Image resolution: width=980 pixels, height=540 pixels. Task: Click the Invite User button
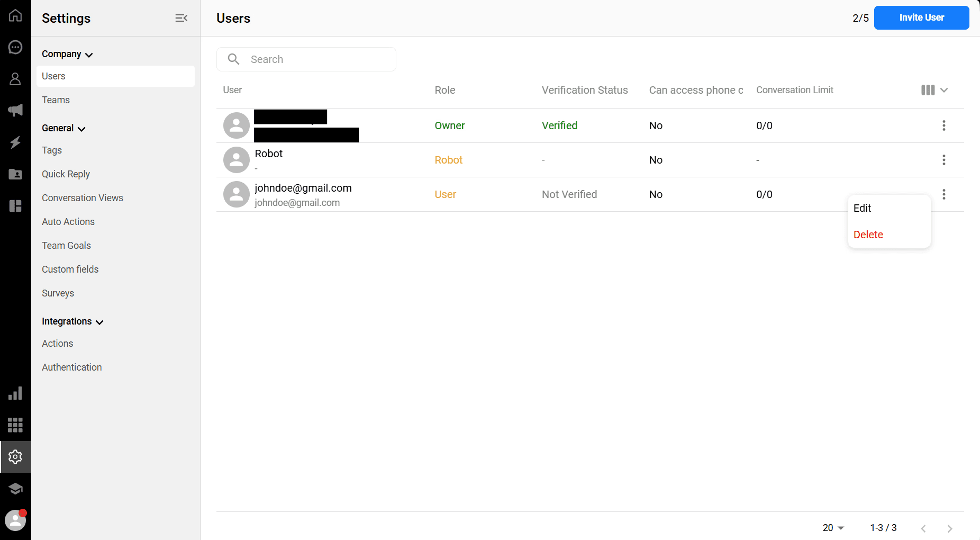point(921,17)
